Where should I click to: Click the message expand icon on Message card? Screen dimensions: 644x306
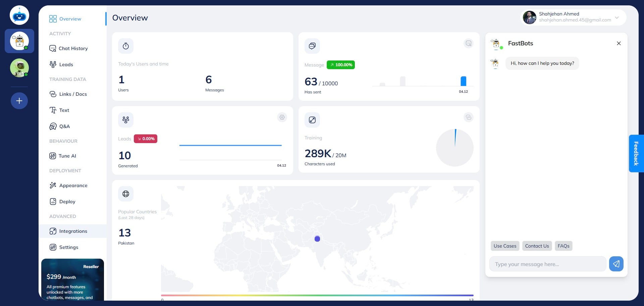[468, 43]
